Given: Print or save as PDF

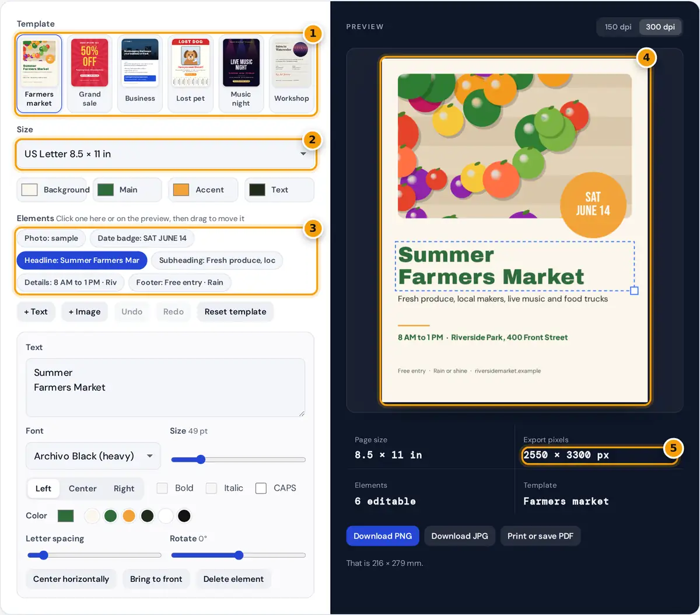Looking at the screenshot, I should click(x=540, y=536).
